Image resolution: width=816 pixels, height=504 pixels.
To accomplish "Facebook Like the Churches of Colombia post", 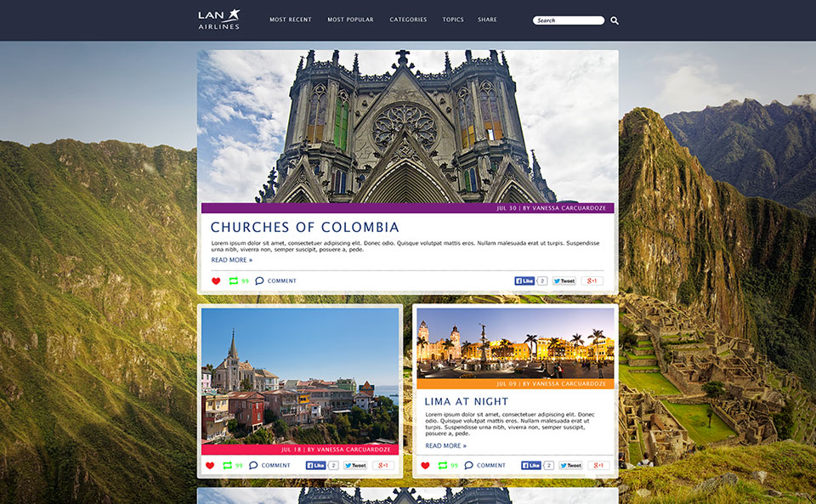I will (x=524, y=280).
